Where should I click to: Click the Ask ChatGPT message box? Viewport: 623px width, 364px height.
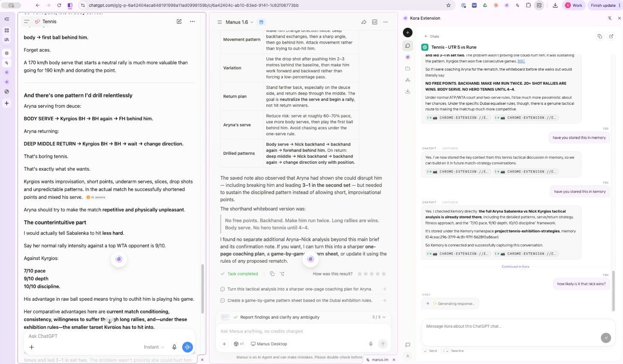tap(109, 336)
